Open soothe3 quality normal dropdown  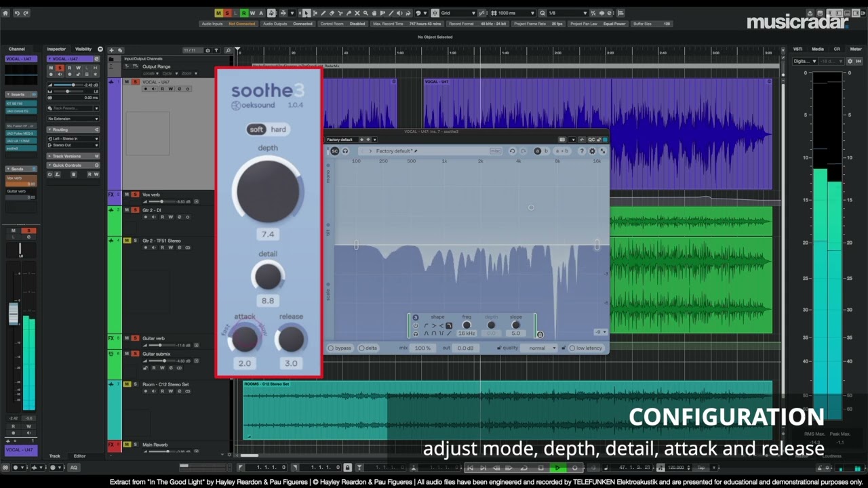(538, 348)
